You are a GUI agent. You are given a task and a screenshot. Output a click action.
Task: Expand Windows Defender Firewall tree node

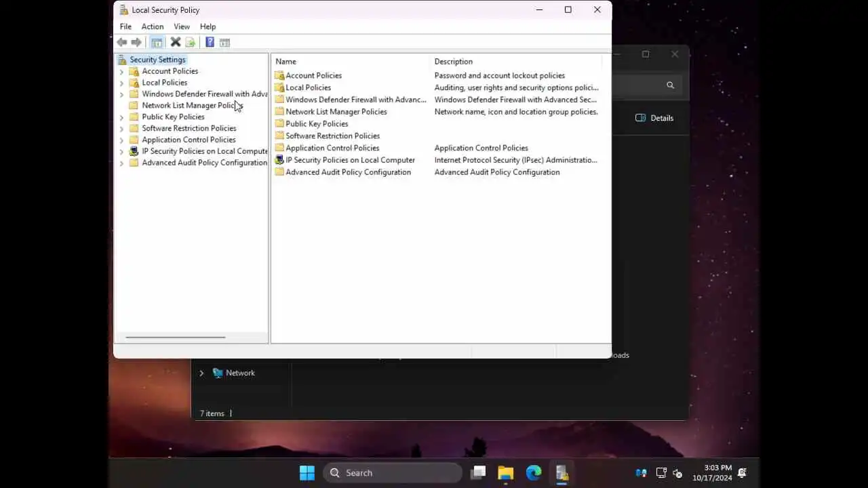click(121, 94)
